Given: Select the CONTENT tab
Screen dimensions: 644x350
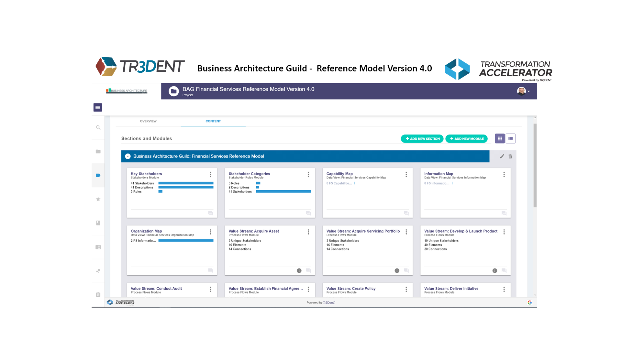Looking at the screenshot, I should 213,121.
